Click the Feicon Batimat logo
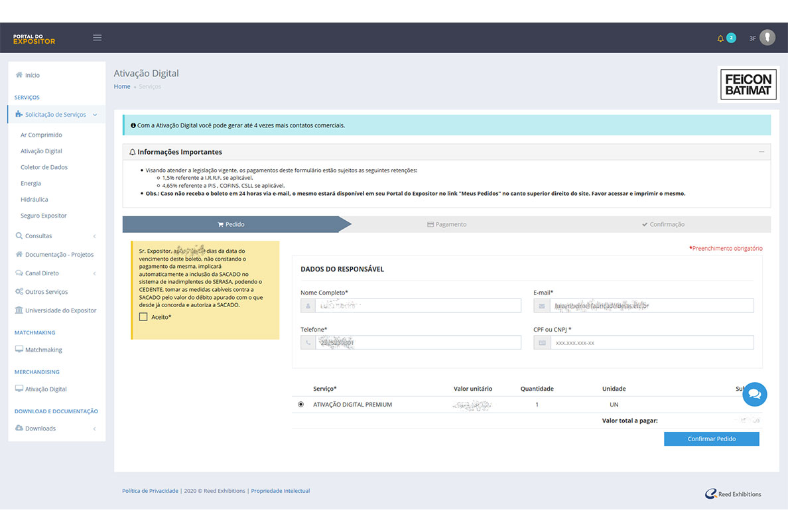 pyautogui.click(x=748, y=84)
